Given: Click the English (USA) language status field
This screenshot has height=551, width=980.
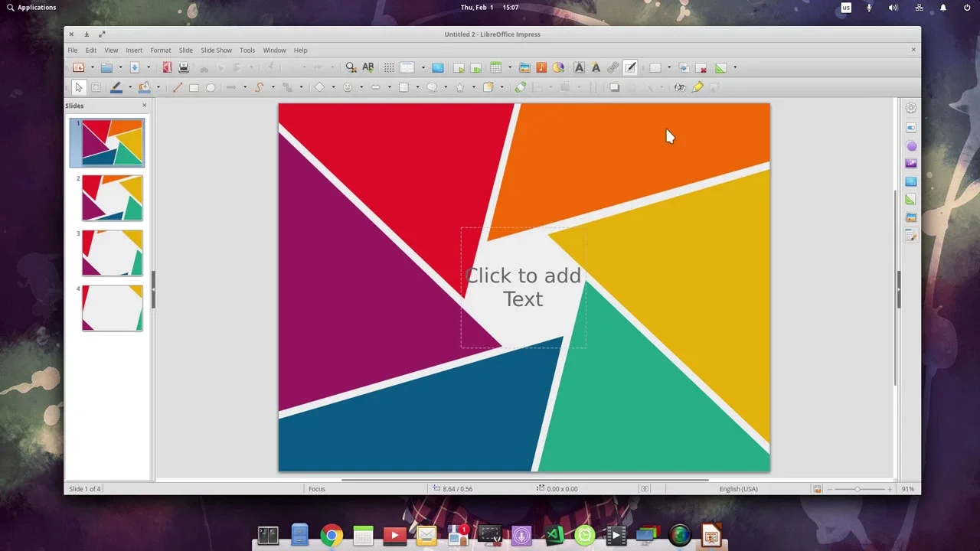Looking at the screenshot, I should pyautogui.click(x=738, y=489).
